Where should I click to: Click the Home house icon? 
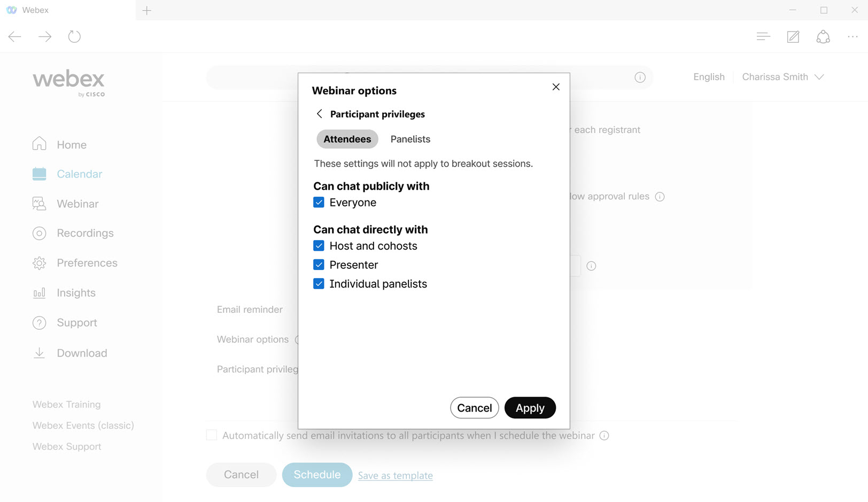coord(39,143)
